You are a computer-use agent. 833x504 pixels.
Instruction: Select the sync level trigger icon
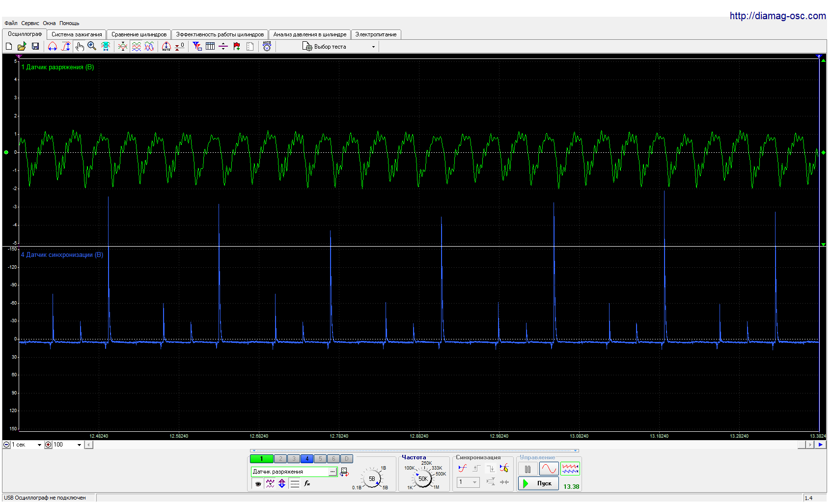[462, 468]
